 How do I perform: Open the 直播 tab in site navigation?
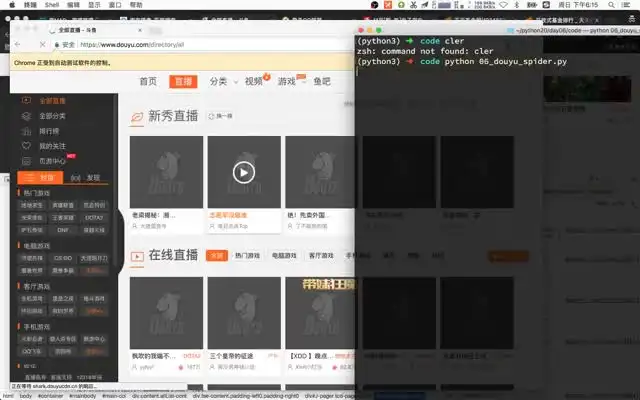(183, 81)
